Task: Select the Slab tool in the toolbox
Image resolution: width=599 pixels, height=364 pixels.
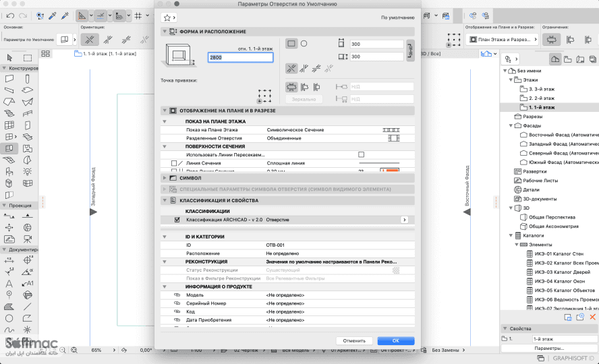Action: (27, 90)
